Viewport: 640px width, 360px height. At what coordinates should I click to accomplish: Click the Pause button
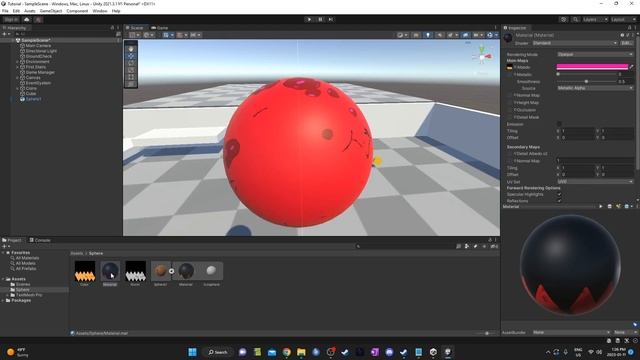click(x=320, y=19)
